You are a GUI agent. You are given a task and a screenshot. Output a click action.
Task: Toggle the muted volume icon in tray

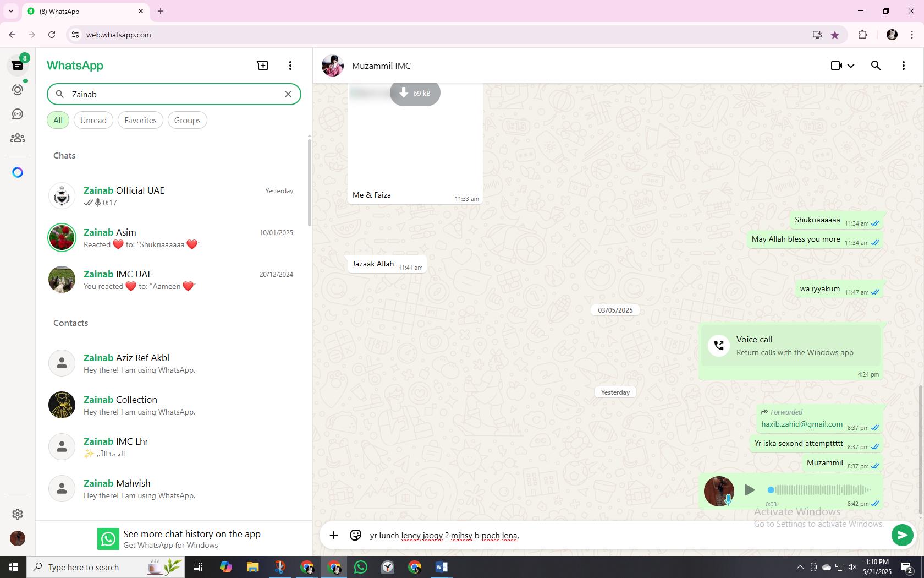[853, 567]
